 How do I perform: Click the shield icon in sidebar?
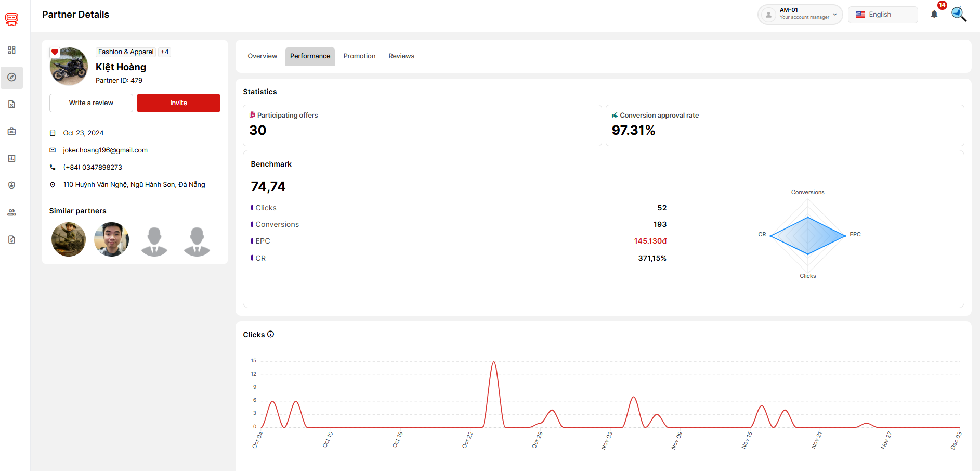(11, 185)
